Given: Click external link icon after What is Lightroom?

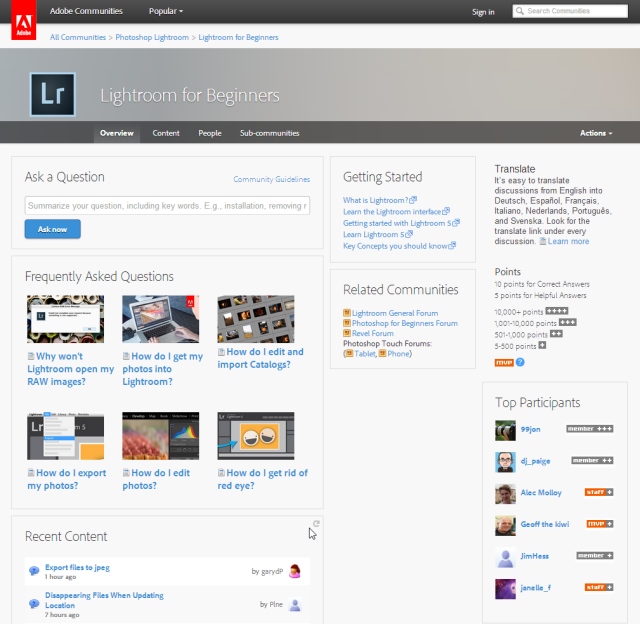Looking at the screenshot, I should [413, 200].
